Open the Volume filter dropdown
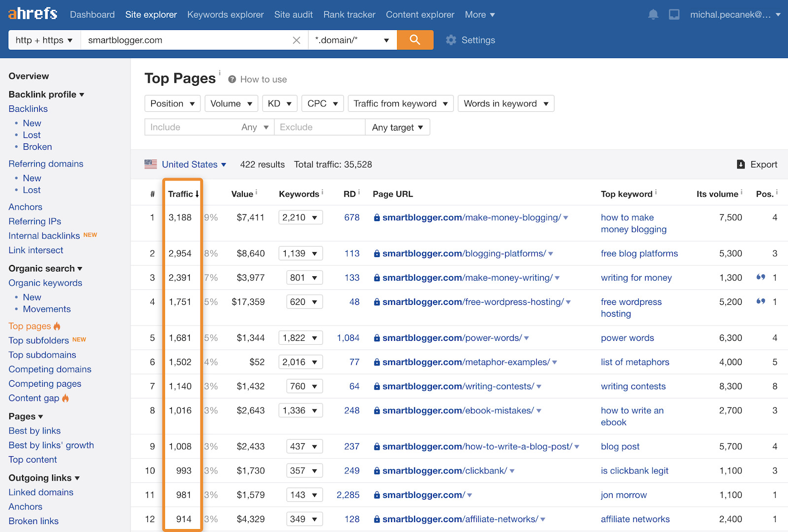The image size is (788, 532). tap(231, 103)
